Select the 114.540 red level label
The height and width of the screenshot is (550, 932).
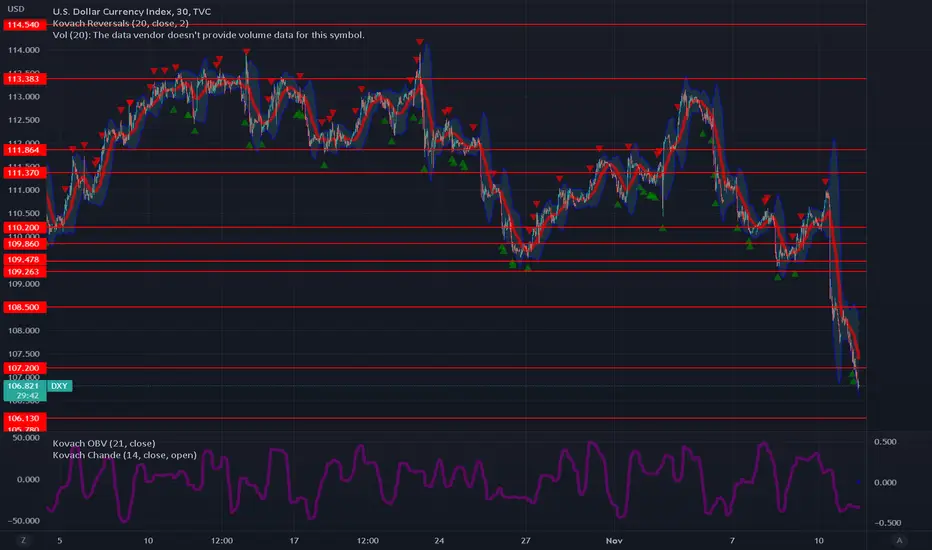click(24, 25)
